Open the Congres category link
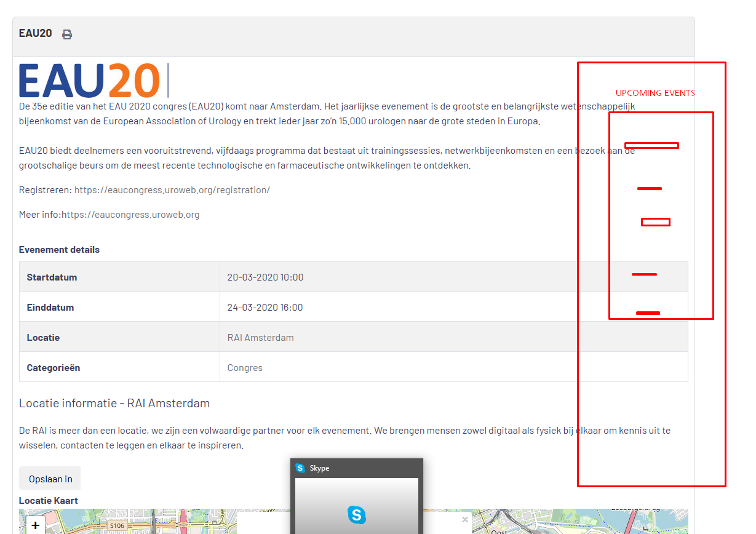The height and width of the screenshot is (534, 756). [245, 368]
